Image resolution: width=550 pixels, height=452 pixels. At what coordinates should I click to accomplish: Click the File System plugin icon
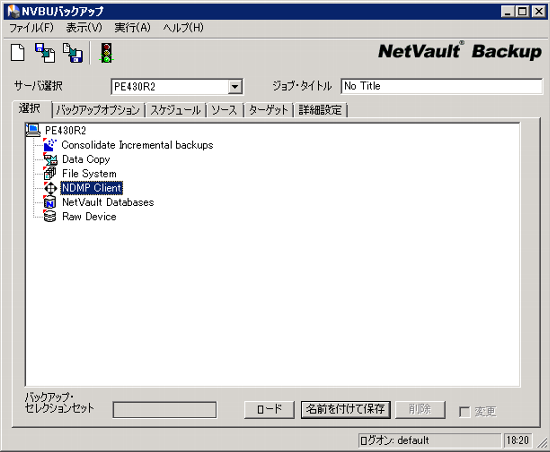point(50,174)
